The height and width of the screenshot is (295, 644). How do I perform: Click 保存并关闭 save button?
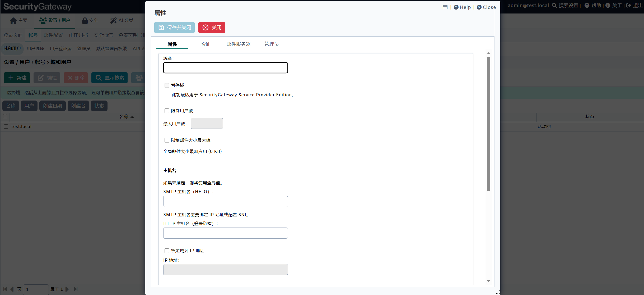click(174, 28)
